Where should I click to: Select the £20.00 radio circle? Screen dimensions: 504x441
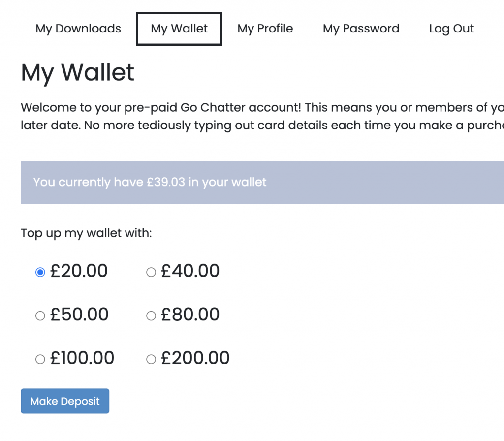coord(40,272)
